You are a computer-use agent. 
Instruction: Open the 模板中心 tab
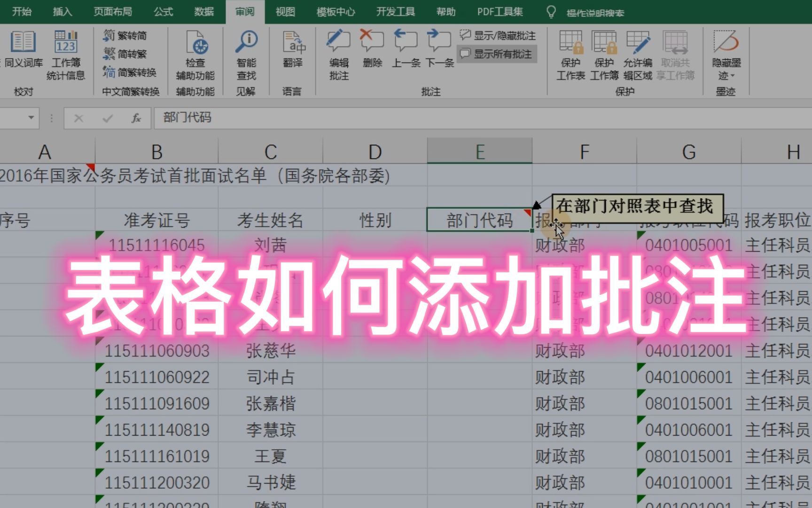tap(336, 12)
